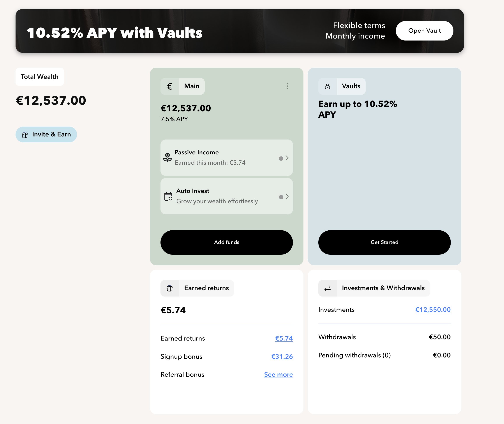Open the three-dot menu on the Main card
Screen dimensions: 504x424
click(287, 87)
